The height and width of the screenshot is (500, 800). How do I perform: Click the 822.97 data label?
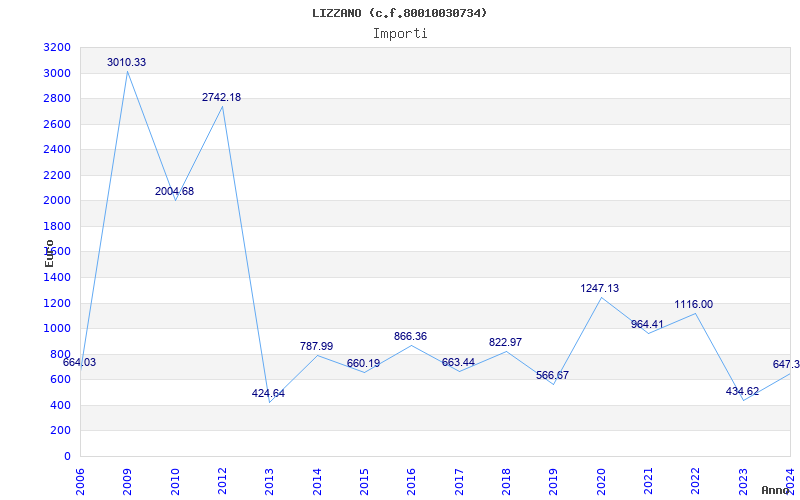505,342
